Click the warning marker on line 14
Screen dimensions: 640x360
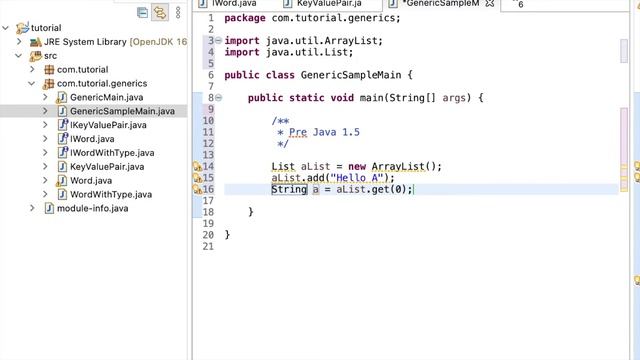click(197, 167)
